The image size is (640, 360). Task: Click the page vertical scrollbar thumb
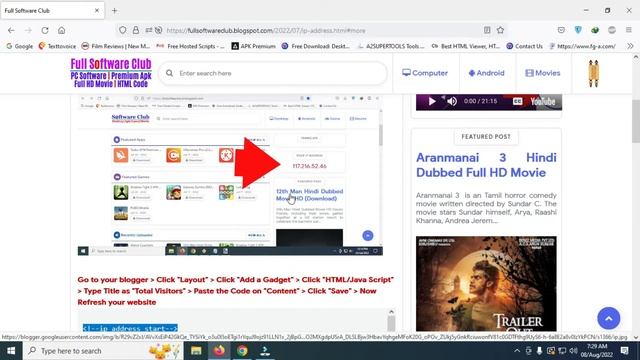636,121
